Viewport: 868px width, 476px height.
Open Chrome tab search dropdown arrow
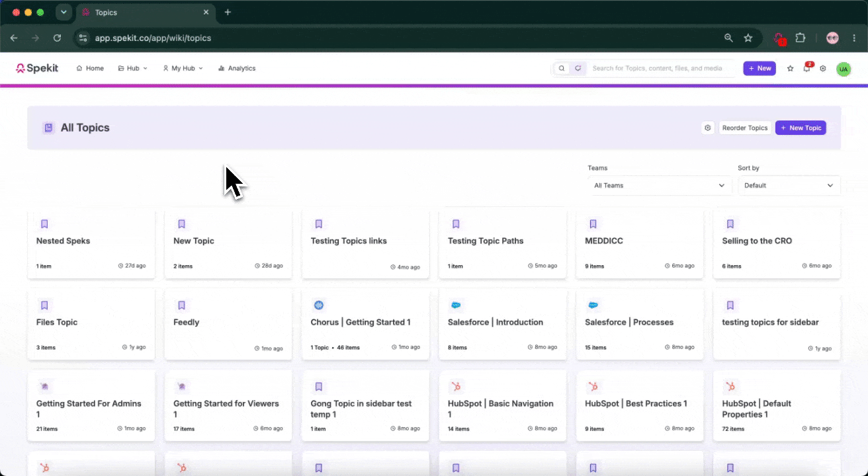[64, 13]
